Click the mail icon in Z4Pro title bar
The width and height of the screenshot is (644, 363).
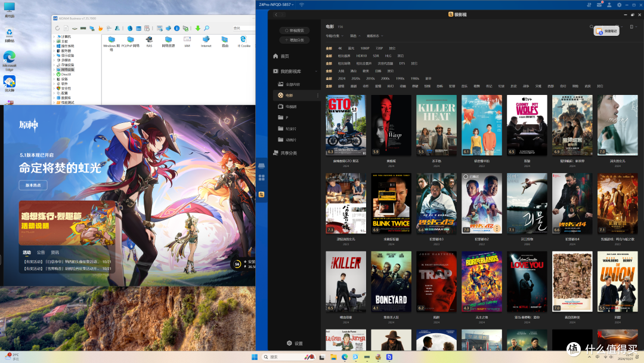tap(599, 5)
